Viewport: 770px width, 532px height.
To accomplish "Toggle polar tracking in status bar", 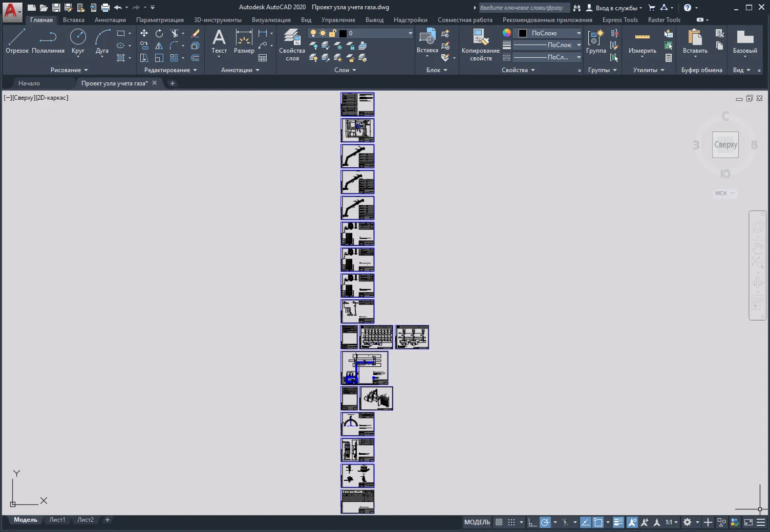I will 545,522.
